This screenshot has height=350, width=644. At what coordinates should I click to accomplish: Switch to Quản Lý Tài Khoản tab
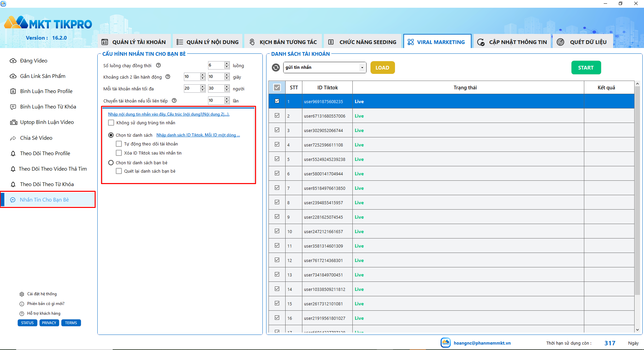134,42
